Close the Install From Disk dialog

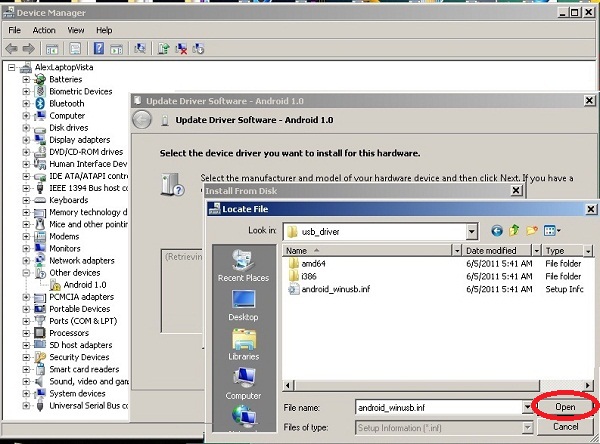coord(516,190)
